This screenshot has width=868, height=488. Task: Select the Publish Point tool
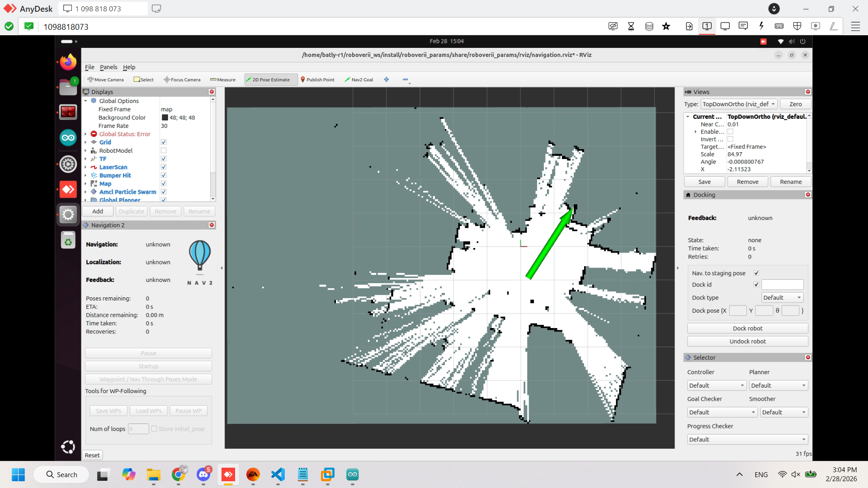click(317, 80)
